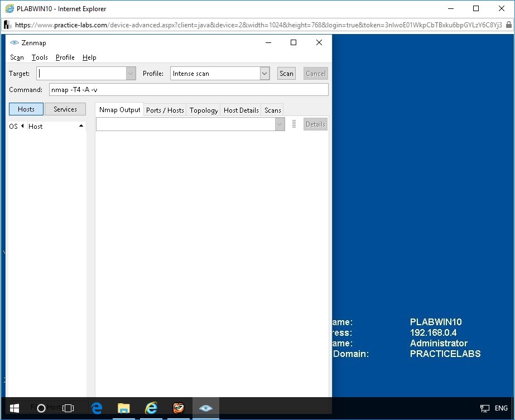Close the Zenmap window

pyautogui.click(x=319, y=43)
